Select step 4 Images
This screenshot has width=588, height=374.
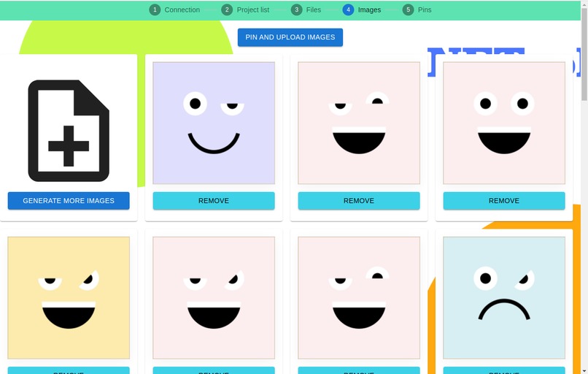coord(362,9)
